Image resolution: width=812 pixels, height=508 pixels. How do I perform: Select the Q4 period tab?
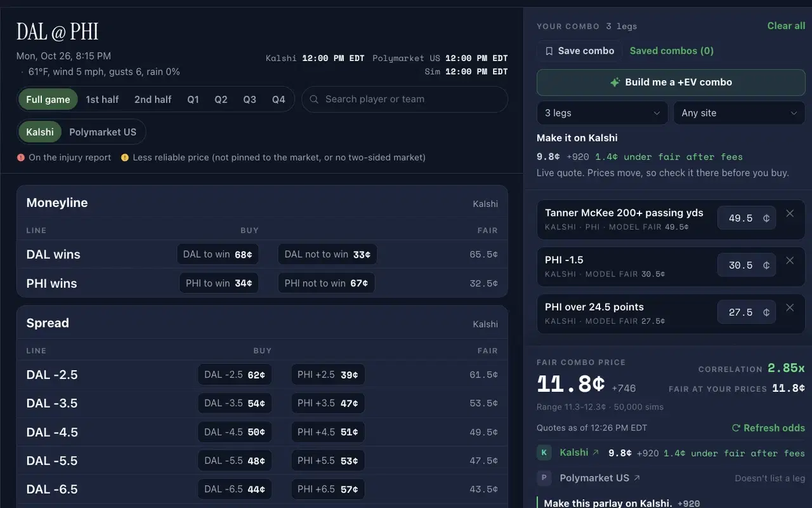coord(278,100)
